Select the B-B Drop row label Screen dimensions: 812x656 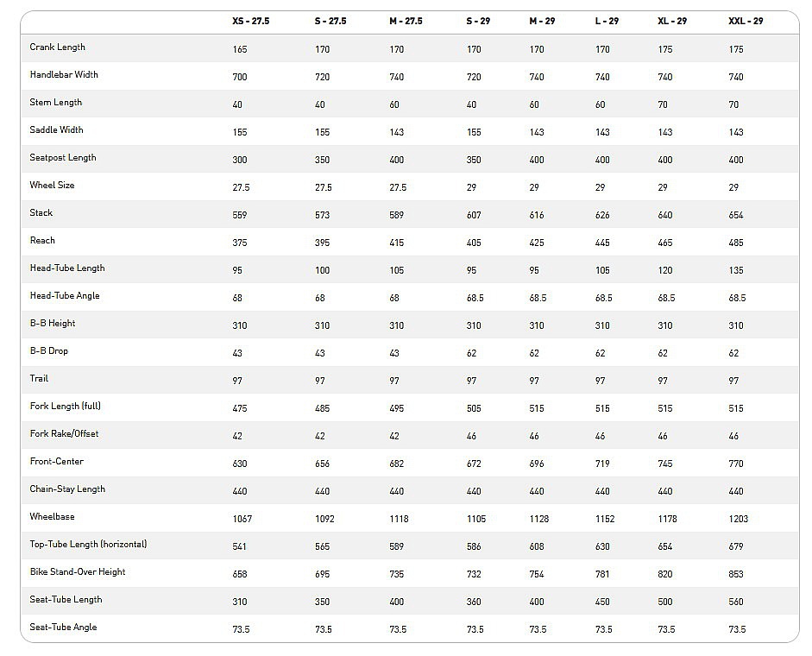click(x=48, y=350)
